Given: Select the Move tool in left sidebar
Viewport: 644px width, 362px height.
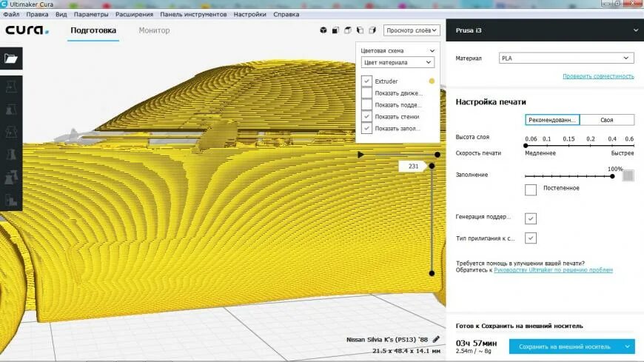Looking at the screenshot, I should click(11, 87).
